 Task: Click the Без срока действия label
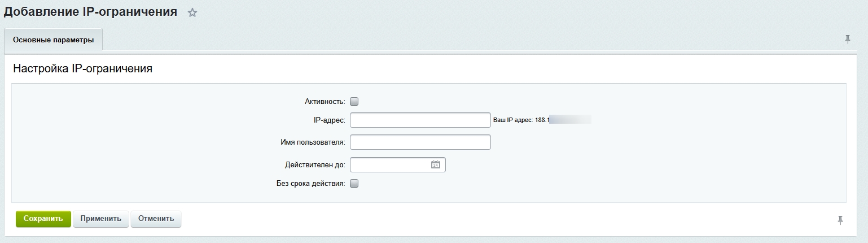tap(310, 184)
